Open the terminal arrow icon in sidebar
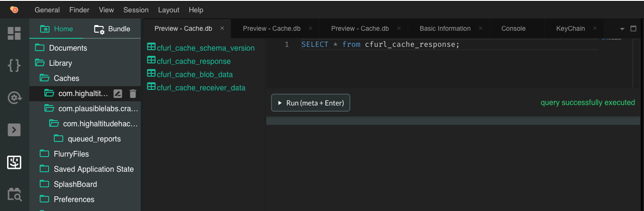Screen dimensions: 644x211 click(14, 130)
